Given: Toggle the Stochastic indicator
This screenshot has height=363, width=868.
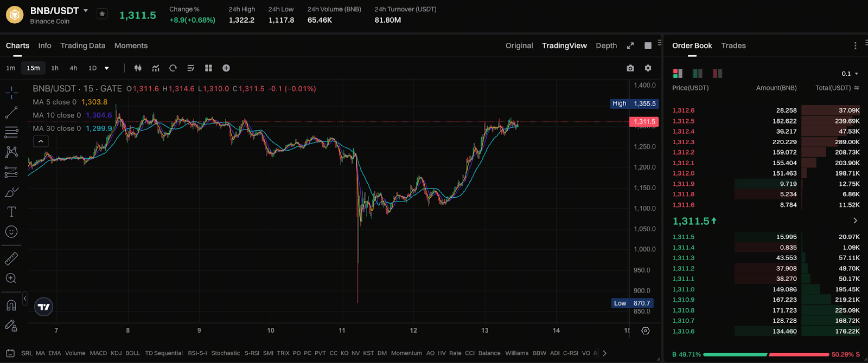Looking at the screenshot, I should pos(226,353).
